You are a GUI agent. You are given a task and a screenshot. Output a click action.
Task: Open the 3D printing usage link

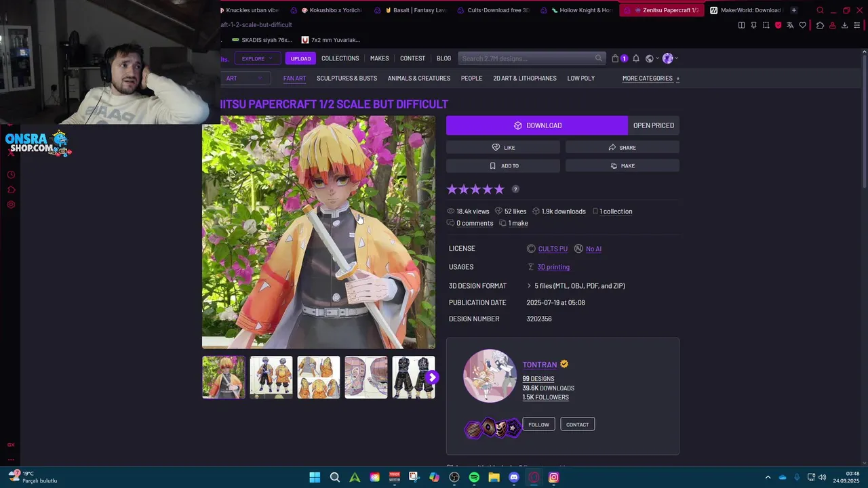click(x=553, y=267)
